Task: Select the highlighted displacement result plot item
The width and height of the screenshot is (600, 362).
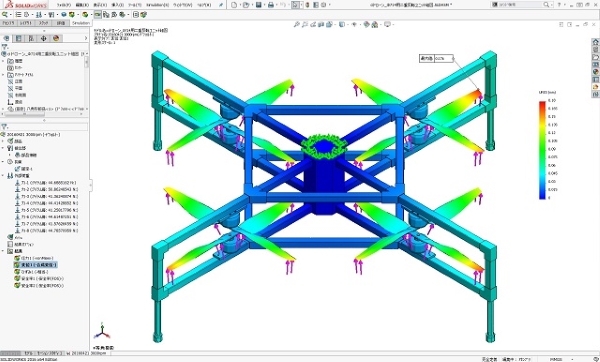Action: point(35,265)
